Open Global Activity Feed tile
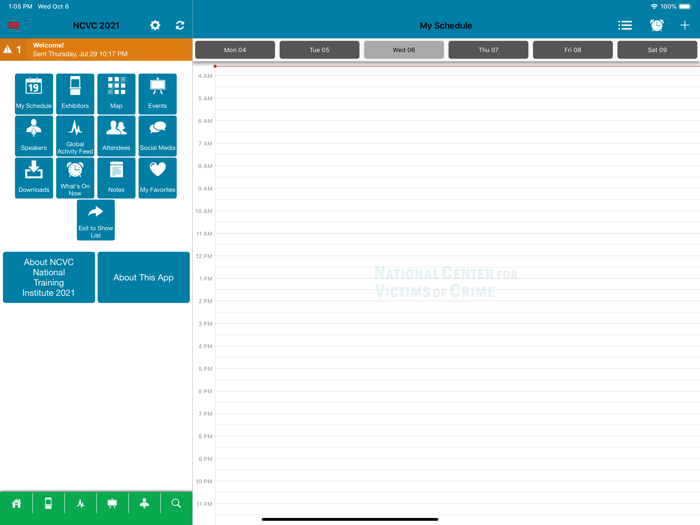Viewport: 700px width, 525px height. pos(75,136)
